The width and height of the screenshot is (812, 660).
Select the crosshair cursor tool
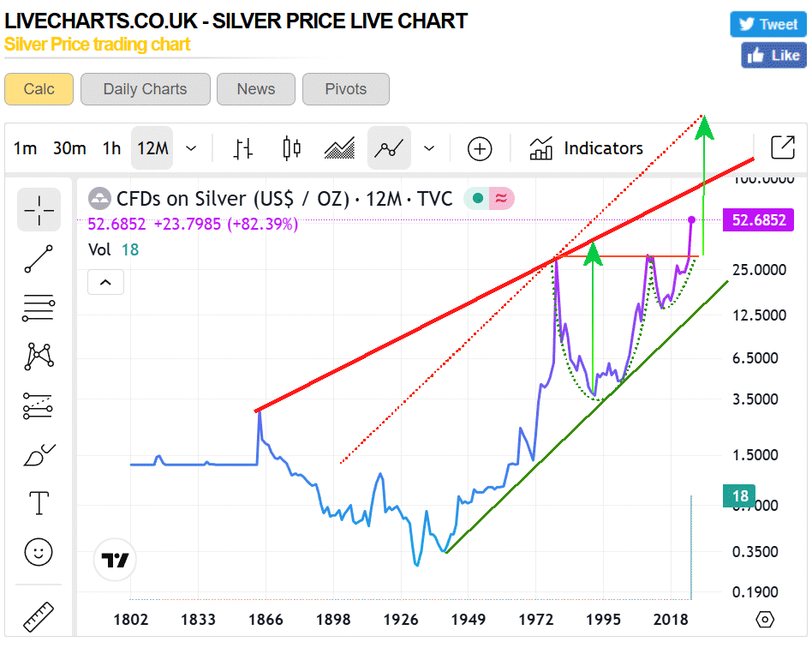point(39,209)
